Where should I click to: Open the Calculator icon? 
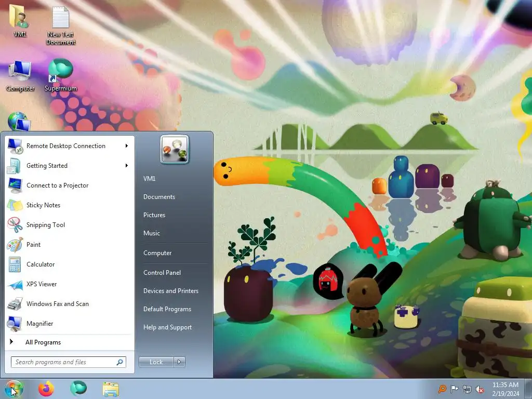pyautogui.click(x=15, y=264)
